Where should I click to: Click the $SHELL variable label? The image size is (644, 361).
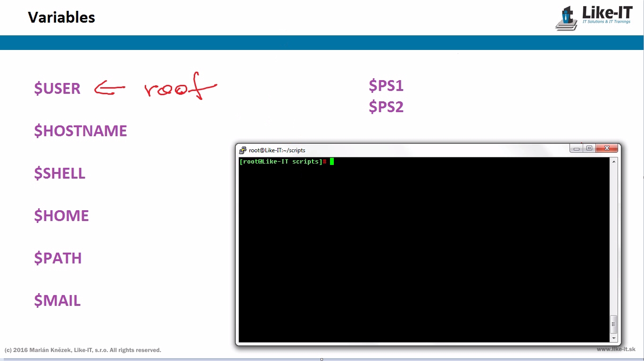[59, 173]
